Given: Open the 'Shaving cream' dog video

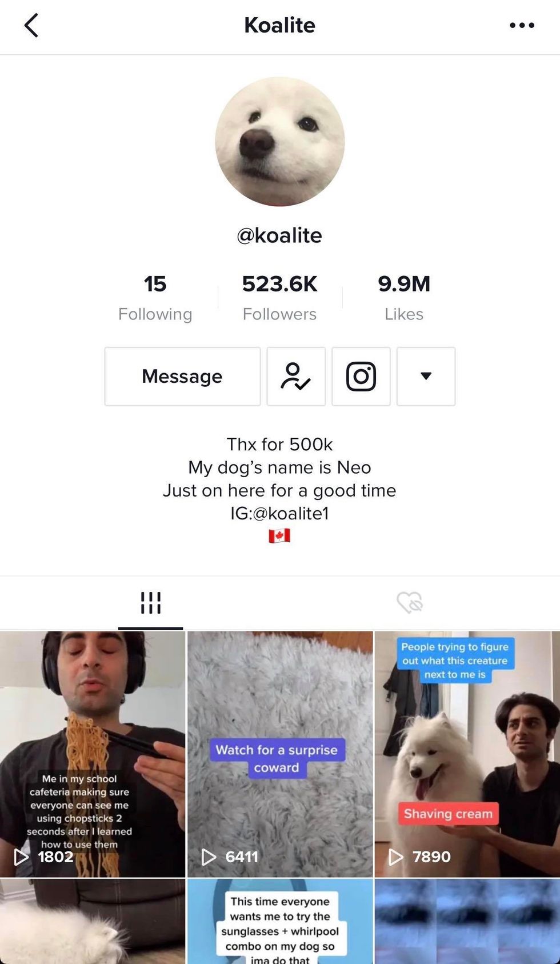Looking at the screenshot, I should pos(467,754).
